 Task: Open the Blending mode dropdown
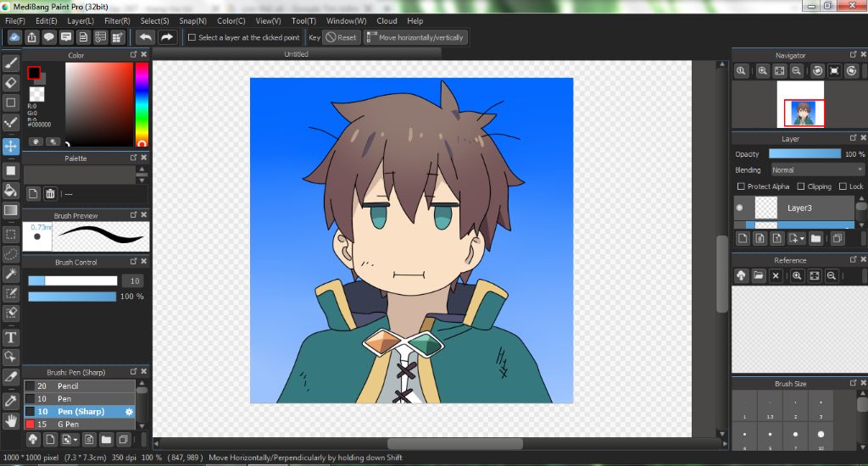pos(817,170)
